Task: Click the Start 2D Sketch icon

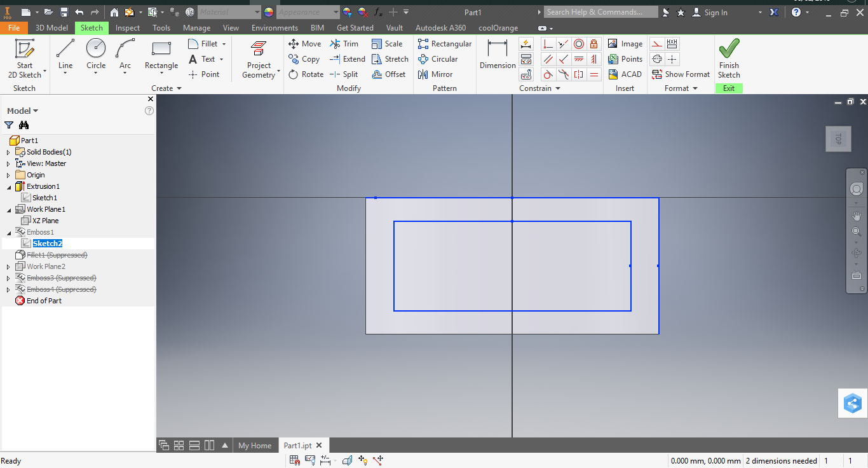Action: tap(25, 49)
